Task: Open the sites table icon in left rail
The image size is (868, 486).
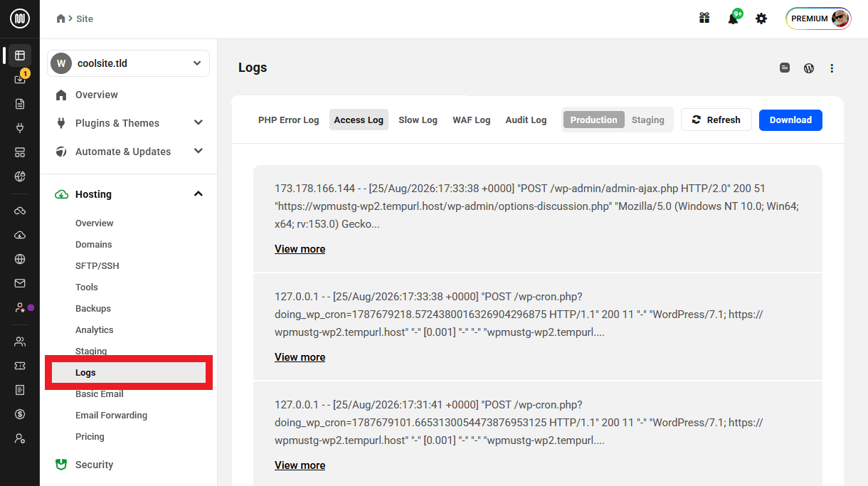Action: [x=20, y=56]
